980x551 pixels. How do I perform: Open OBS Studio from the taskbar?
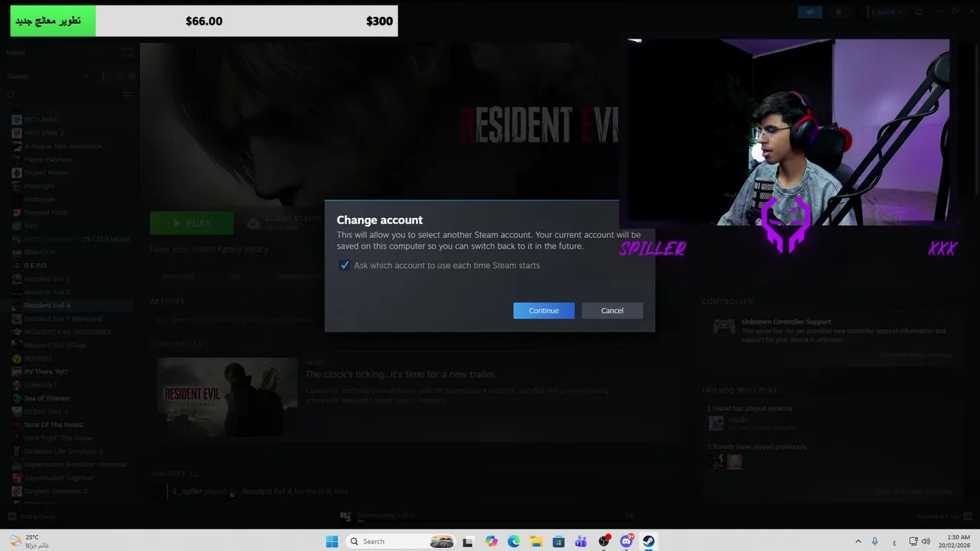[x=604, y=541]
